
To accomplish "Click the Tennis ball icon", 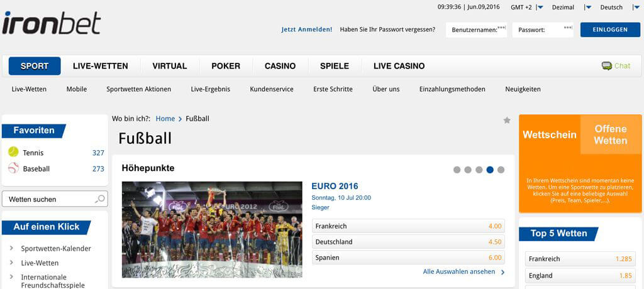I will pos(13,152).
